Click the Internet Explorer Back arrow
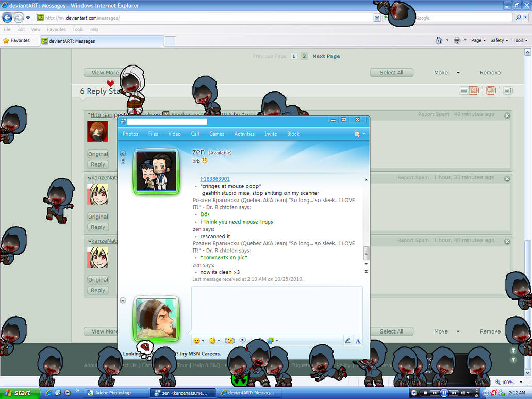Screen dimensions: 532x399 tap(7, 18)
